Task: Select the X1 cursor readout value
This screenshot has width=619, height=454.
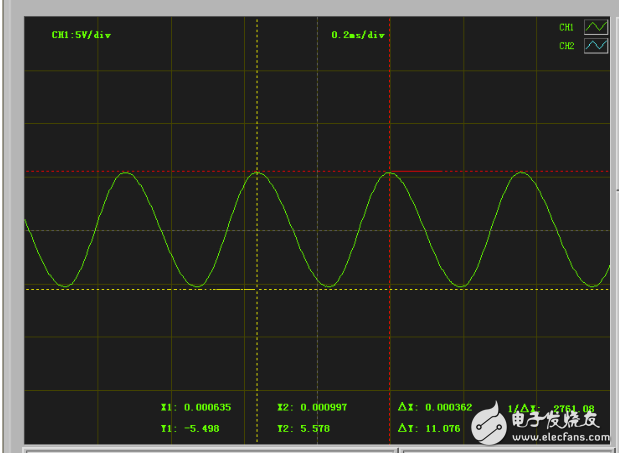Action: pyautogui.click(x=195, y=408)
